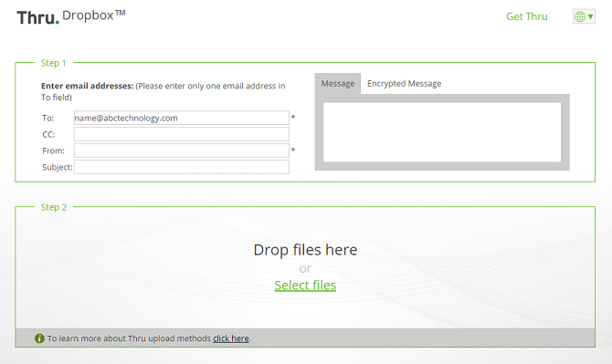Click the 'To:' field label

tap(48, 118)
